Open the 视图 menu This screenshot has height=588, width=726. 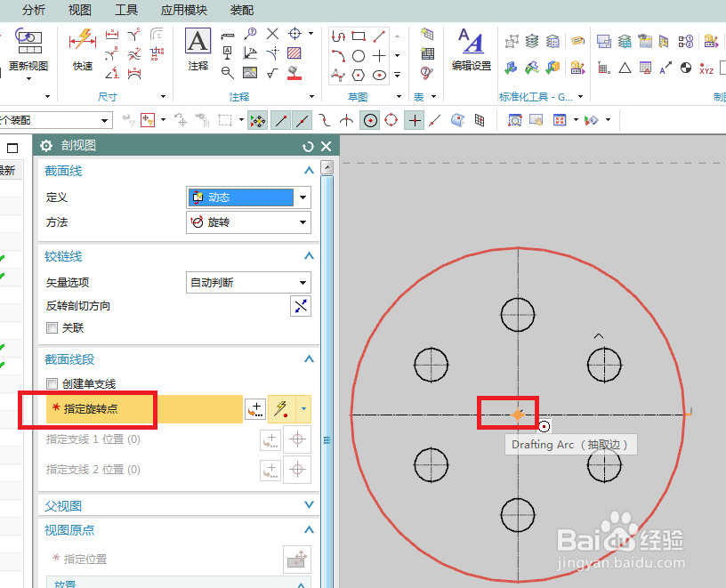click(80, 10)
